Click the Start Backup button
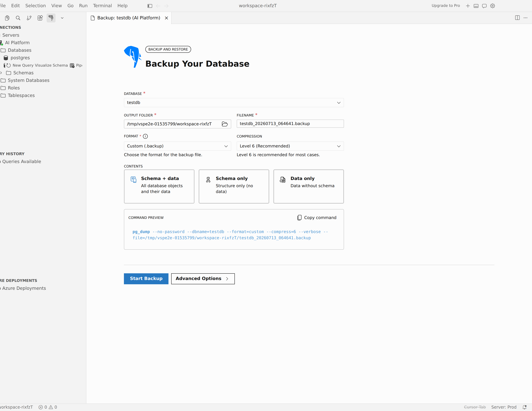532x411 pixels. [146, 279]
